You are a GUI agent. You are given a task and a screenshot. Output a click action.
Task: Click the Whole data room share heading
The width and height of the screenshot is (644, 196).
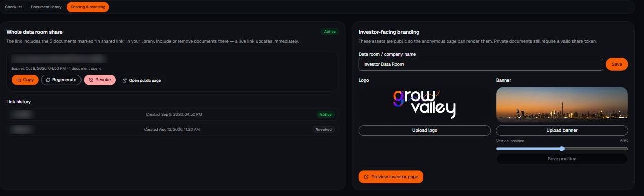click(x=34, y=32)
